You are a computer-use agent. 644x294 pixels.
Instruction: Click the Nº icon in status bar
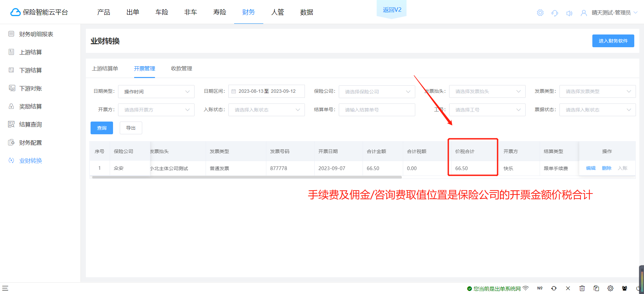tap(540, 288)
